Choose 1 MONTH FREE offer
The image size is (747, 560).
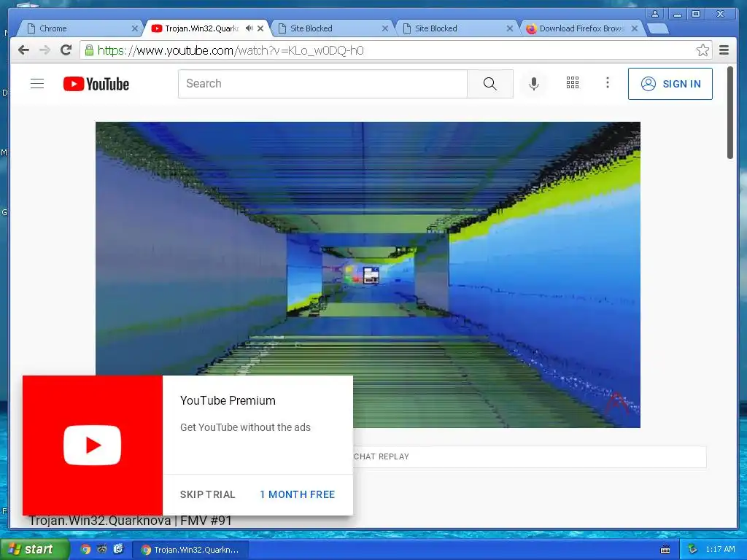point(298,494)
